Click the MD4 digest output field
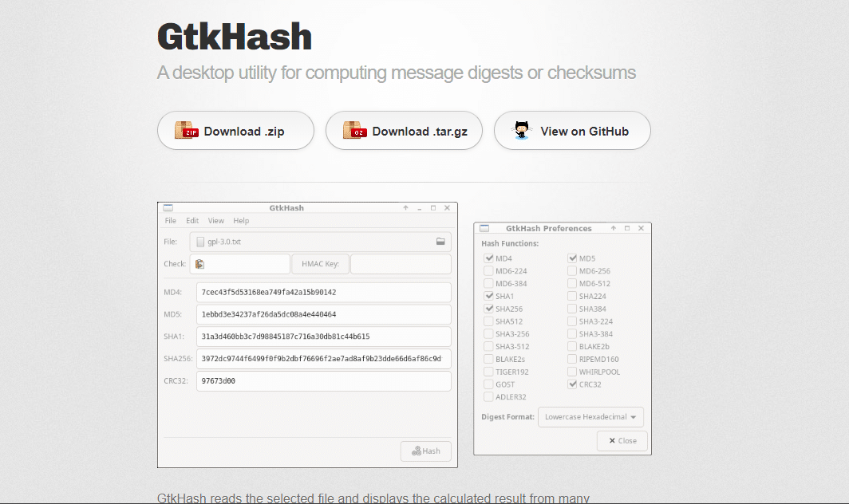 (x=324, y=293)
